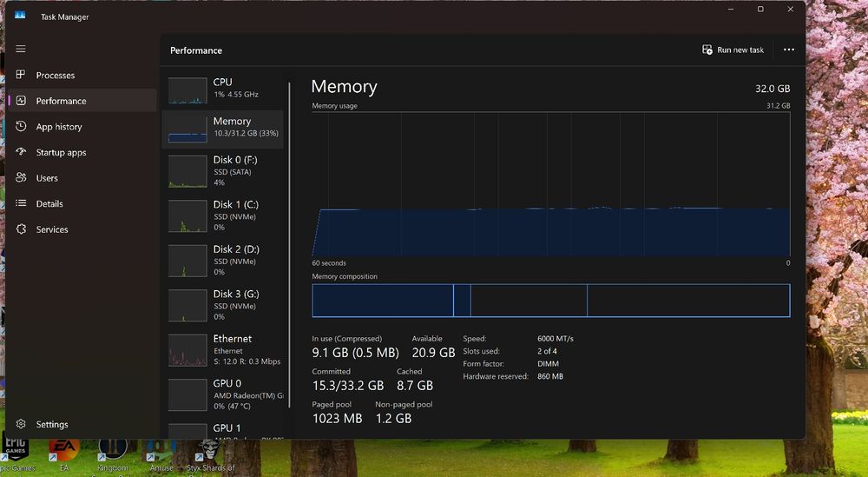This screenshot has width=868, height=477.
Task: Open Settings at bottom of sidebar
Action: click(x=82, y=424)
